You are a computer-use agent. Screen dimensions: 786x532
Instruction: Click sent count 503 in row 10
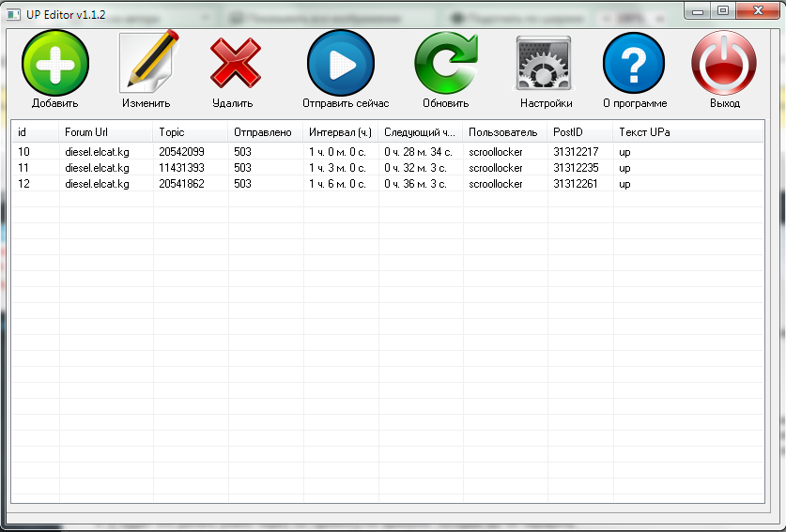[242, 152]
